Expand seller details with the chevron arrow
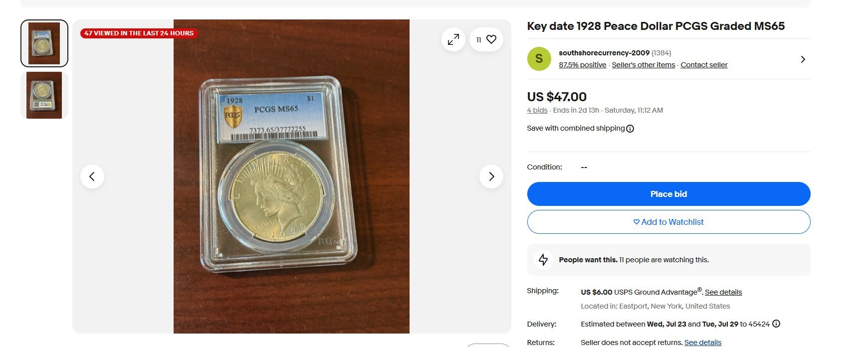 click(803, 59)
